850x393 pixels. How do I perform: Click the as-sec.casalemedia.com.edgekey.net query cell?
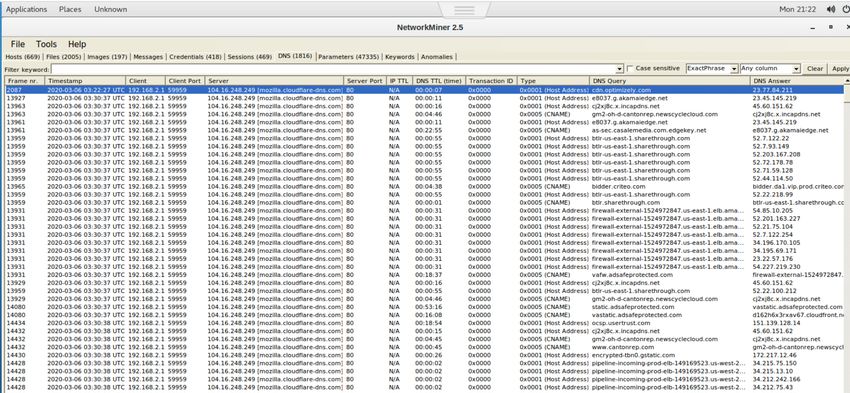[x=648, y=130]
